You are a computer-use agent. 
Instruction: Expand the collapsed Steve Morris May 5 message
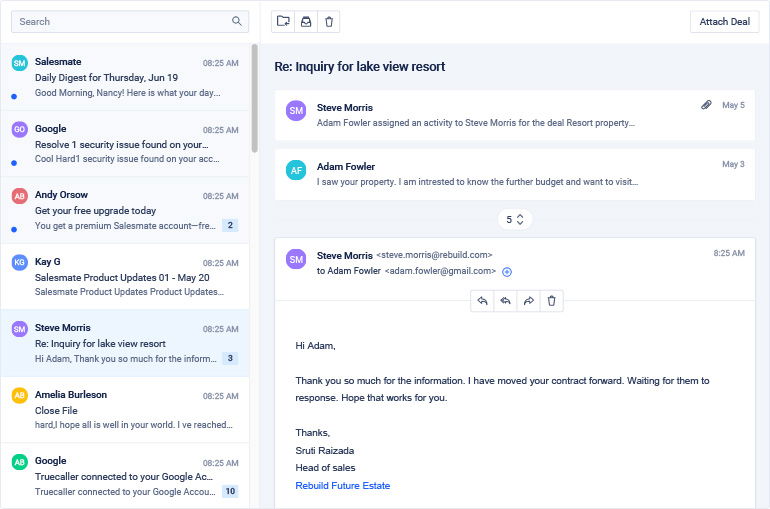click(x=515, y=115)
